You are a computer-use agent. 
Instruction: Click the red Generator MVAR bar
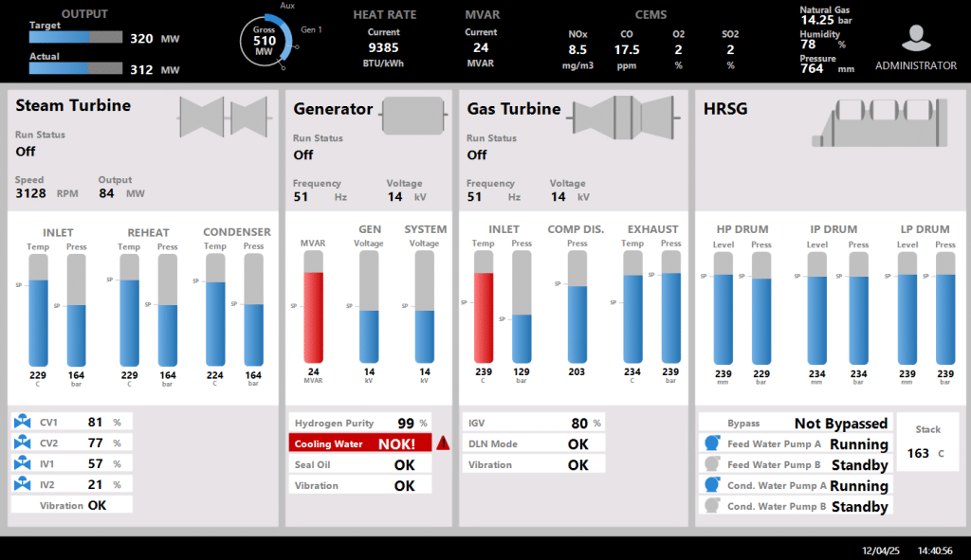tap(313, 317)
